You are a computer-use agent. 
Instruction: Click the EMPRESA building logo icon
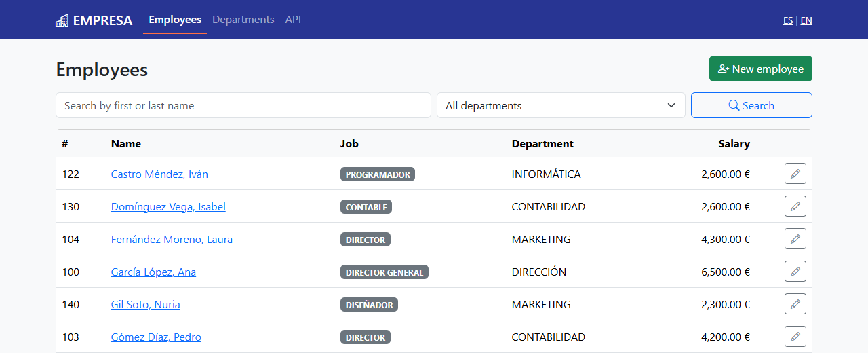click(x=62, y=20)
